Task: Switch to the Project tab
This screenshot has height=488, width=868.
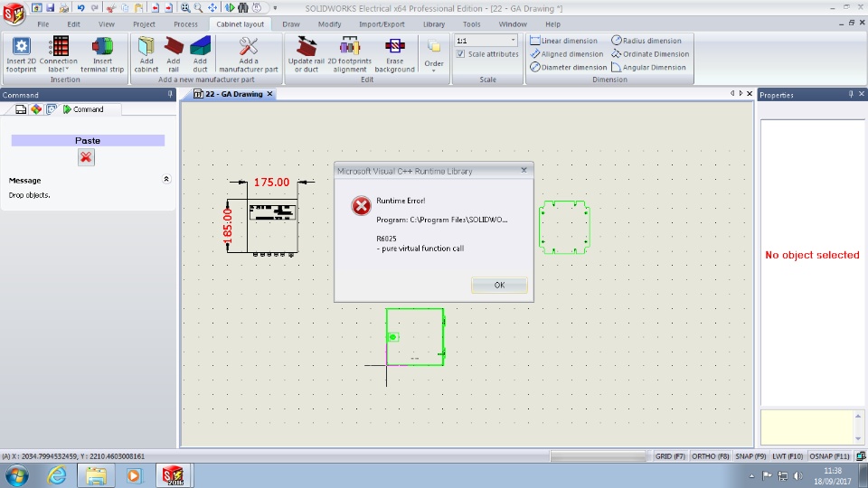Action: pyautogui.click(x=144, y=24)
